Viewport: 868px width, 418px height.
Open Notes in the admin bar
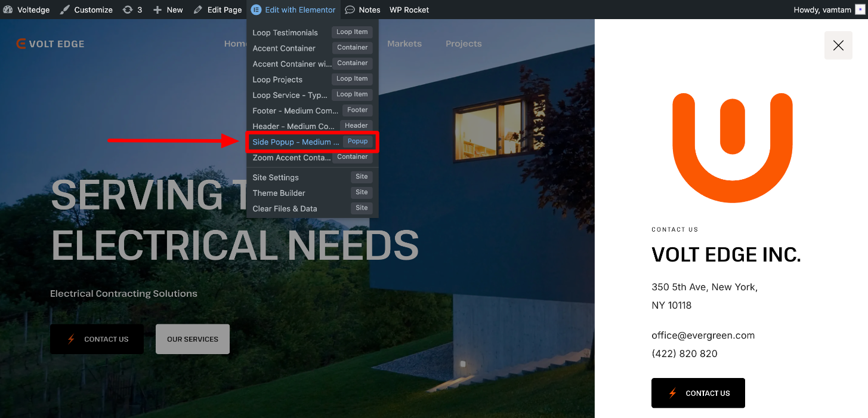click(363, 10)
